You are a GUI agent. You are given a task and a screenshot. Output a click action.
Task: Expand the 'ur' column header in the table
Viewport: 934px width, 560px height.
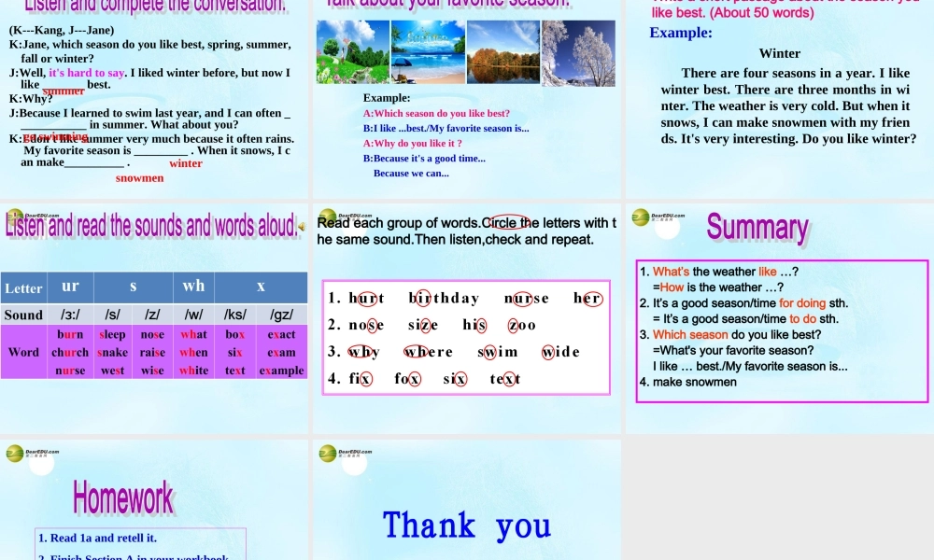click(70, 287)
